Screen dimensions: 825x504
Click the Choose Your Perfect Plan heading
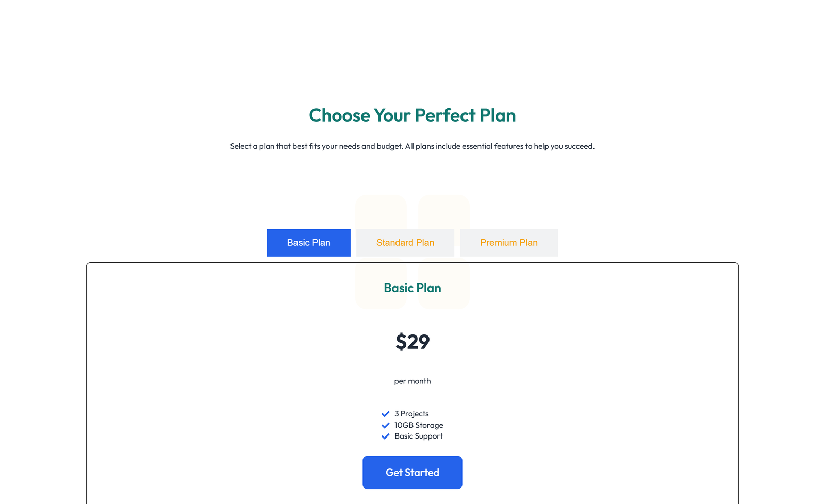click(x=412, y=115)
